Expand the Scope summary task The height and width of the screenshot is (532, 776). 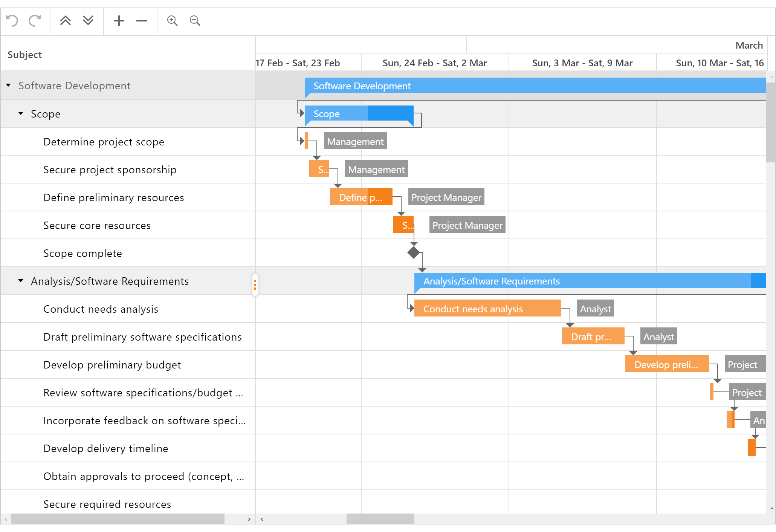point(22,115)
